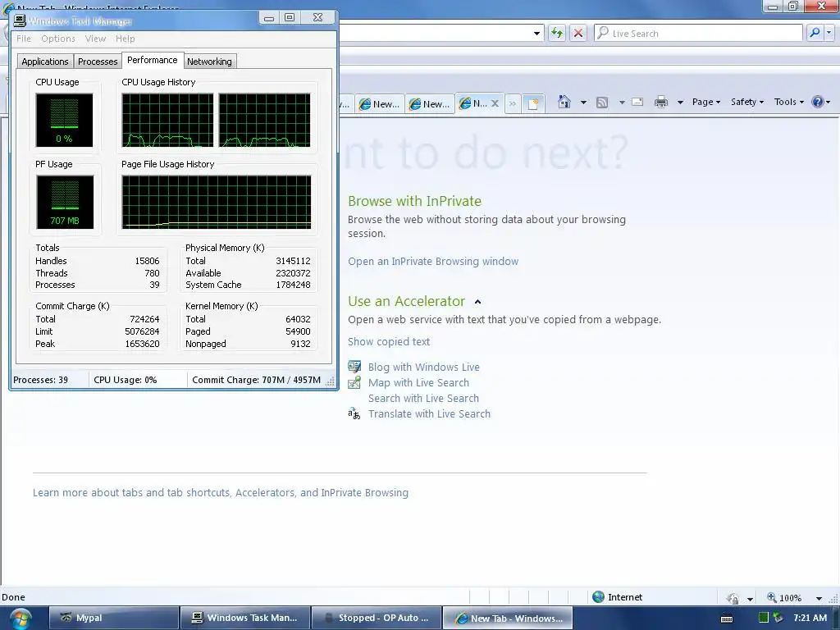
Task: Click the tab scroll double-arrow button
Action: (x=513, y=103)
